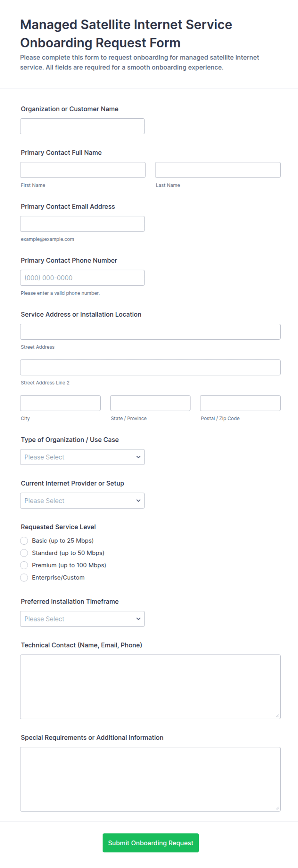298x868 pixels.
Task: Open Type of Organization / Use Case dropdown
Action: click(x=82, y=457)
